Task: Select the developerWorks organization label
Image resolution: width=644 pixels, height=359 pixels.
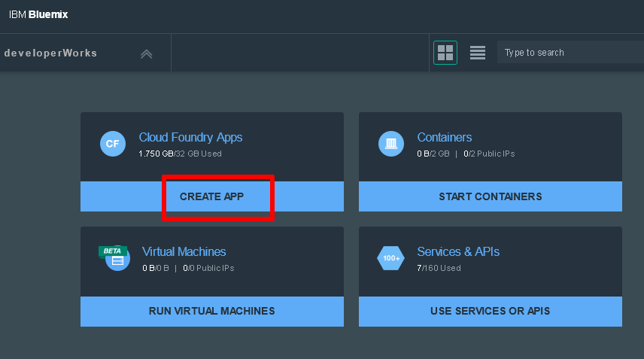Action: pos(50,53)
